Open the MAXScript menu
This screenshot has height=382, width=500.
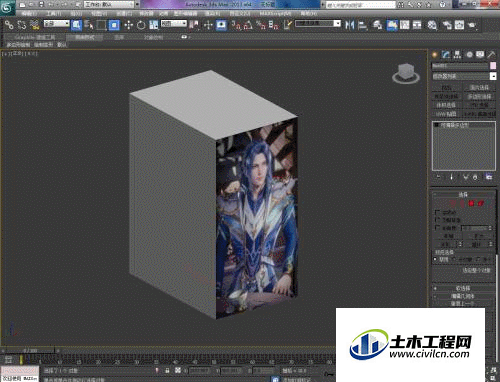click(275, 14)
